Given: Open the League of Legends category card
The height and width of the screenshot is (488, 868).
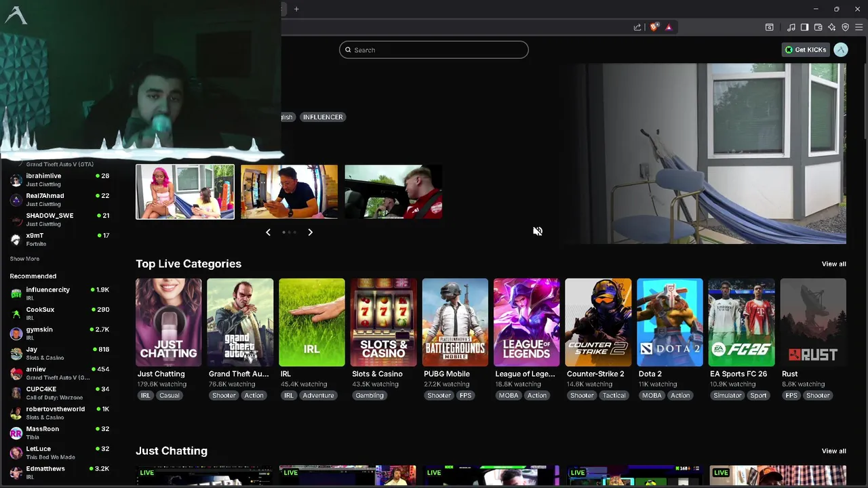Looking at the screenshot, I should coord(527,323).
